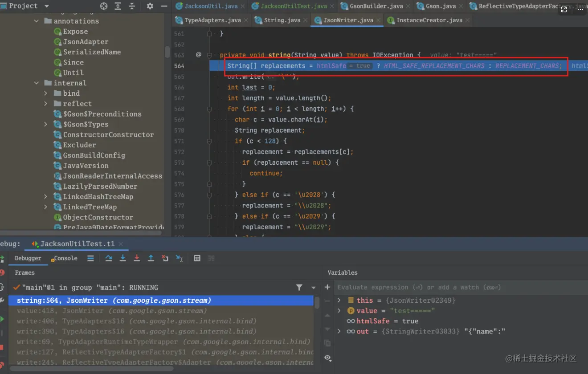Select the htmlSafe = true variable
The image size is (588, 374).
tap(383, 321)
